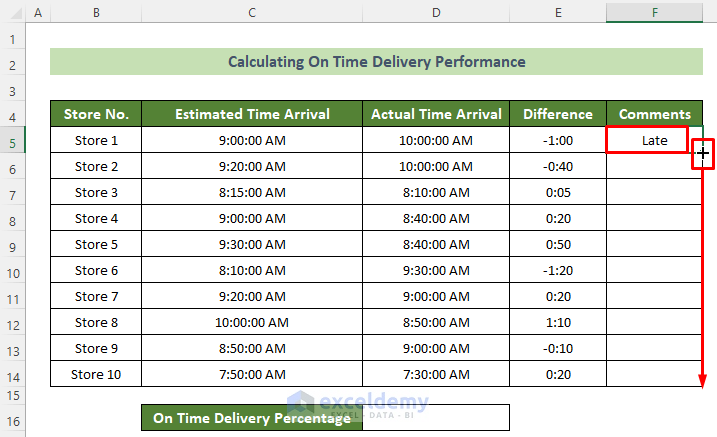Image resolution: width=717 pixels, height=437 pixels.
Task: Select the Late comment cell
Action: [x=646, y=140]
